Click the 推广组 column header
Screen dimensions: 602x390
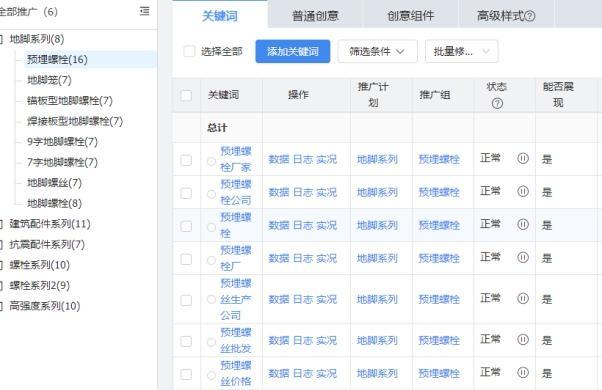pos(435,95)
